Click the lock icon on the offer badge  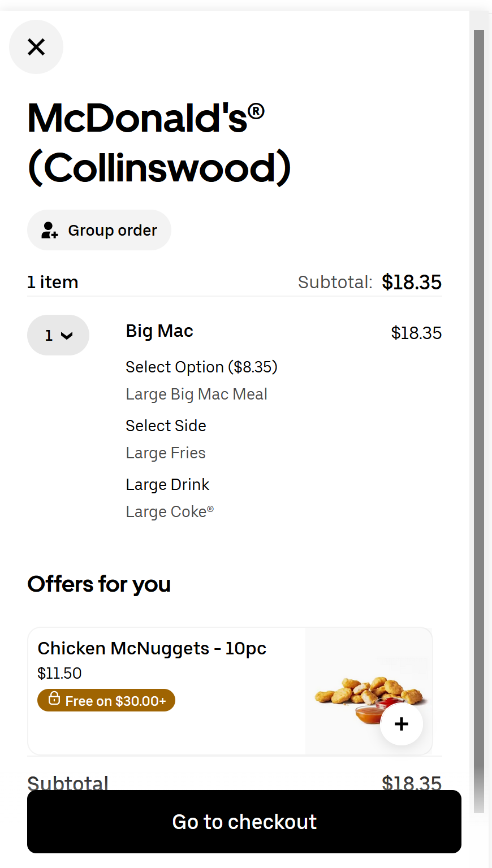click(x=54, y=698)
